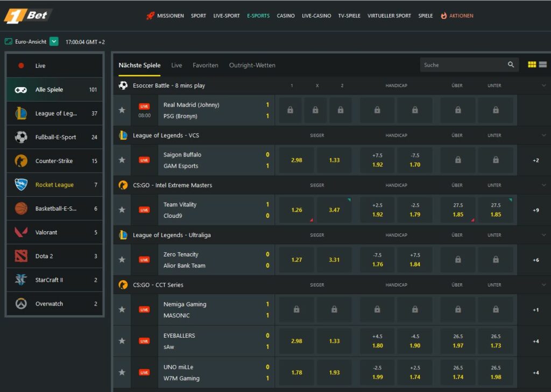The width and height of the screenshot is (551, 392).
Task: Open TV-Spiele section
Action: [x=349, y=16]
